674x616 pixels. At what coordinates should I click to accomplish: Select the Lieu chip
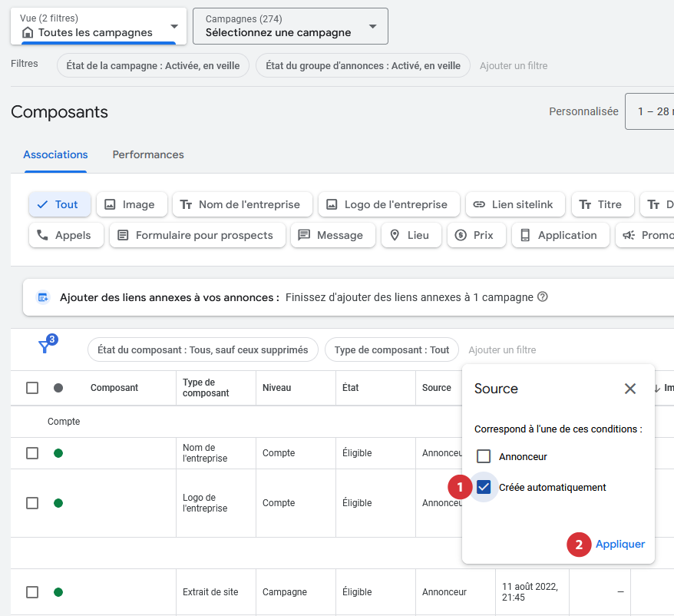point(411,235)
